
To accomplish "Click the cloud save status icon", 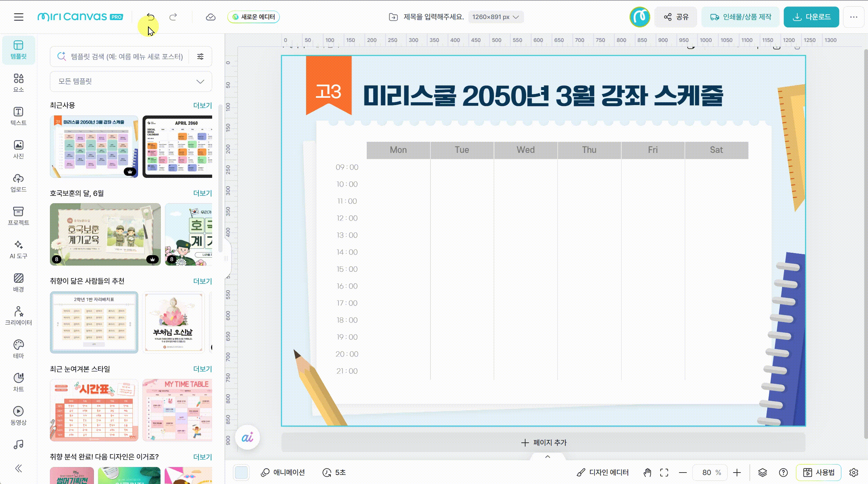I will (211, 17).
